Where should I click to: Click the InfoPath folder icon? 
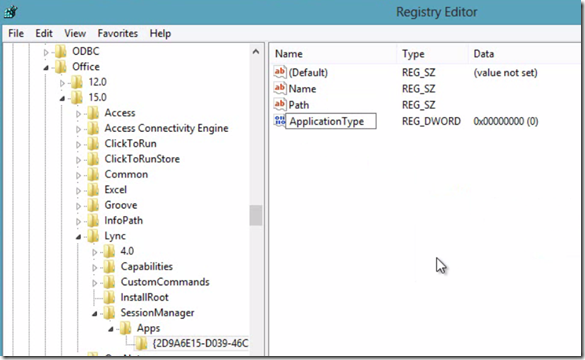pyautogui.click(x=93, y=221)
